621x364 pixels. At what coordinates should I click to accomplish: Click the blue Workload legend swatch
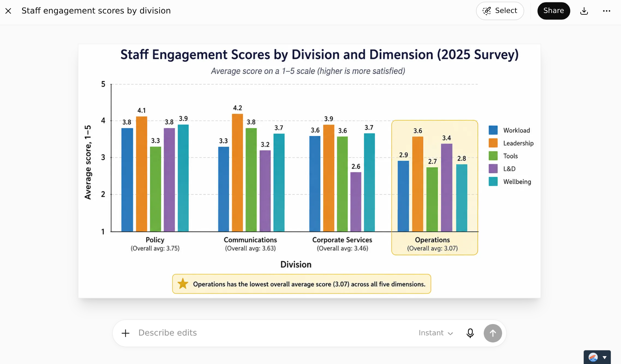coord(493,130)
